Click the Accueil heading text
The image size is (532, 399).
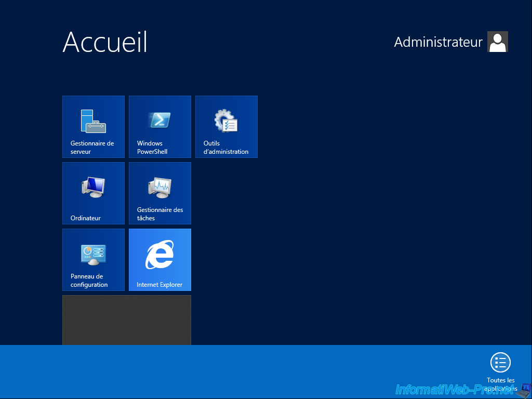point(105,42)
